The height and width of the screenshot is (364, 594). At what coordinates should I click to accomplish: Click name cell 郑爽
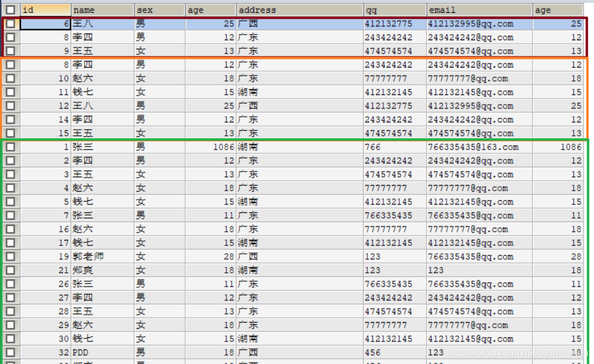[x=103, y=270]
